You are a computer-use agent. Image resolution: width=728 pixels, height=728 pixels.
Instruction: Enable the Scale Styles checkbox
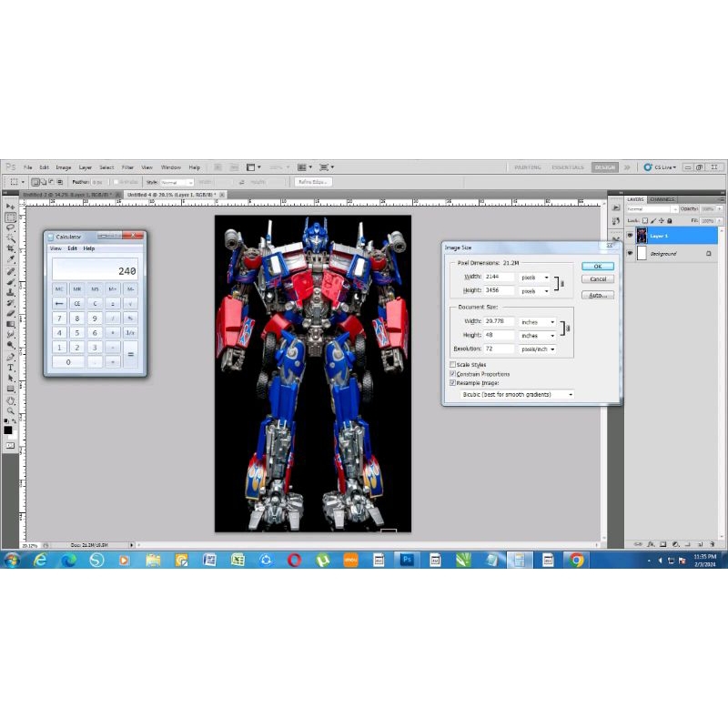pyautogui.click(x=453, y=364)
